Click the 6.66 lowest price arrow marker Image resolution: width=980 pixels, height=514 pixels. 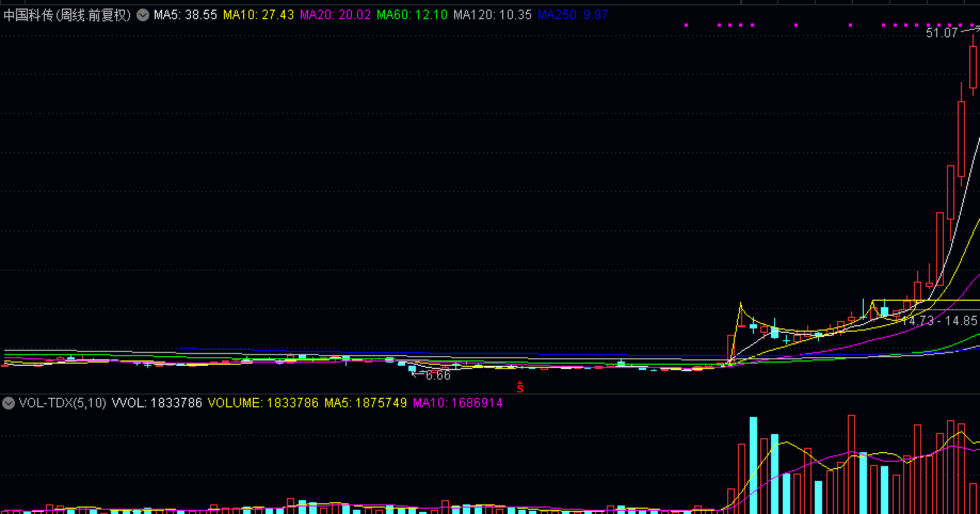click(x=431, y=375)
